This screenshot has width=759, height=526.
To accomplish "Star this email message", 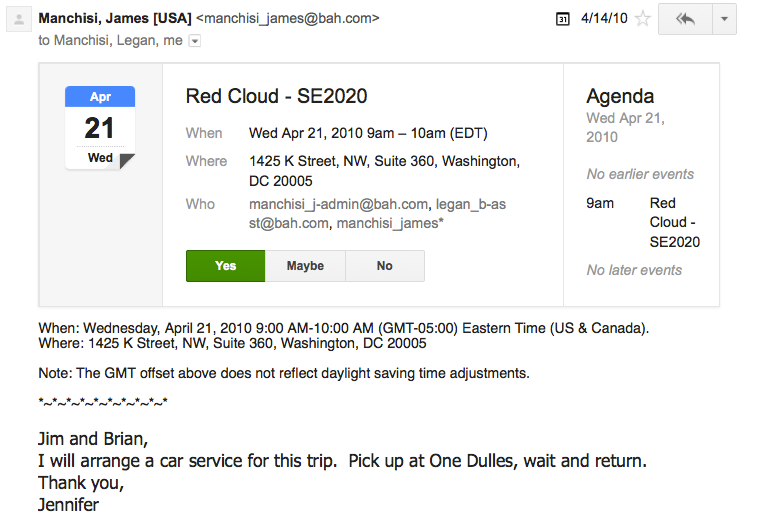I will click(x=642, y=19).
